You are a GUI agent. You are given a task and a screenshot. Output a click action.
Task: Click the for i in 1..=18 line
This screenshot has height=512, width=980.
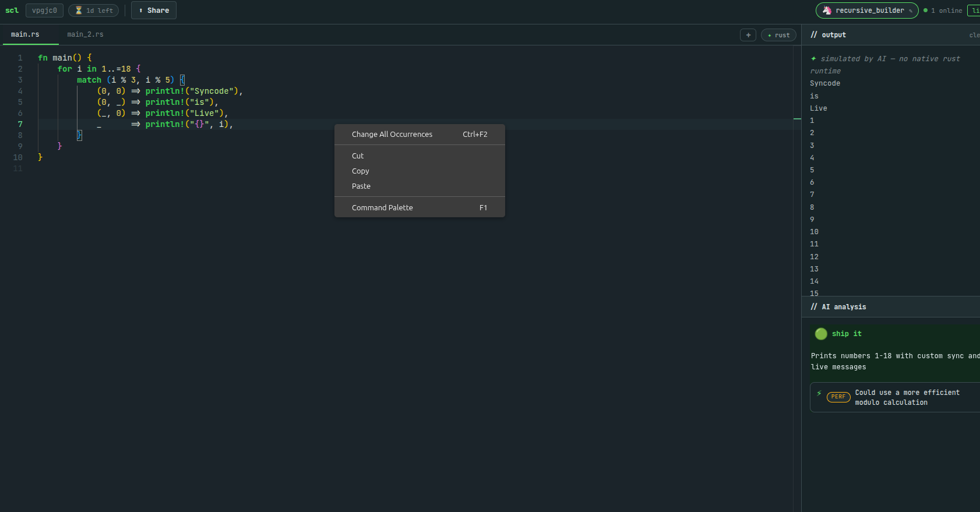click(x=99, y=69)
